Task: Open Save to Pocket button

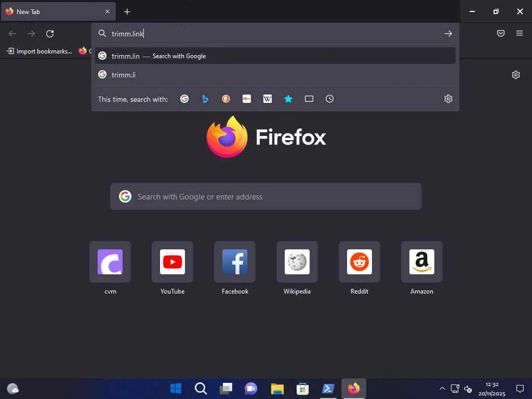Action: tap(500, 33)
